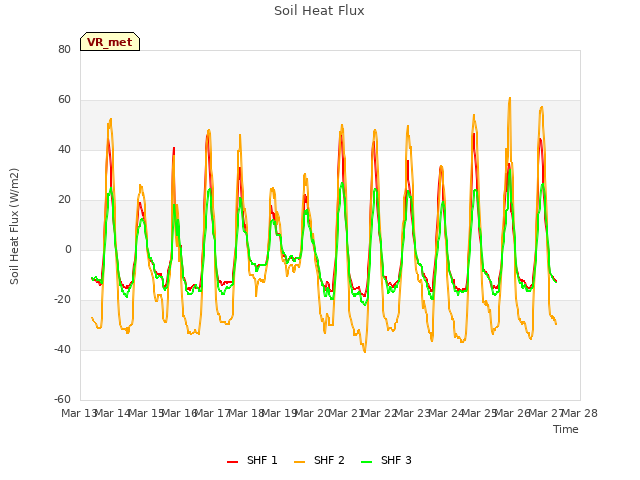Image resolution: width=640 pixels, height=480 pixels.
Task: Click the Mar 28 x-axis label
Action: [x=580, y=413]
